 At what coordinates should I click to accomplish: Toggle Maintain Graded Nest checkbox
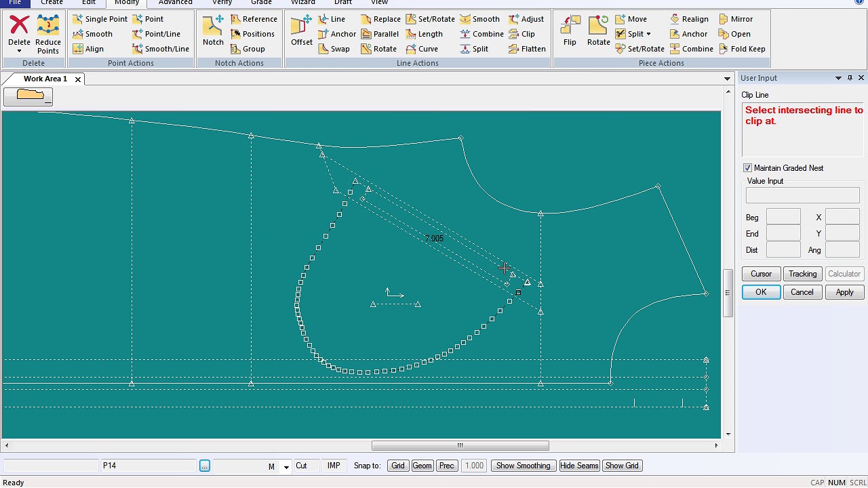click(747, 168)
